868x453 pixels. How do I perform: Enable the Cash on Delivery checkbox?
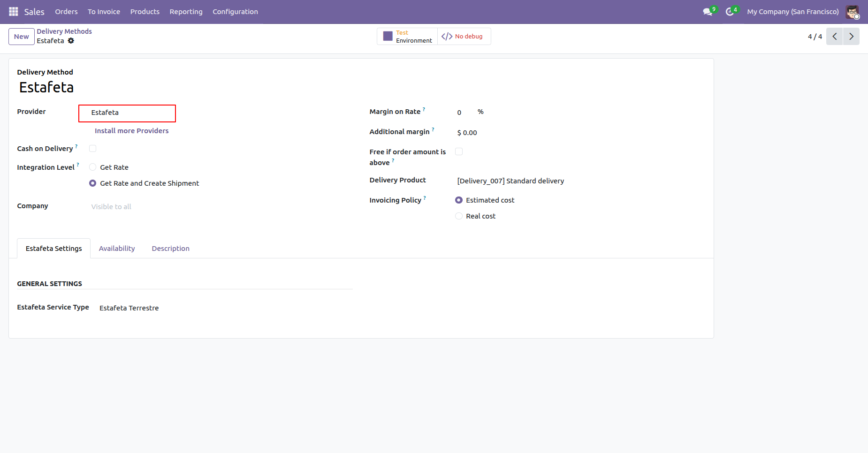click(93, 149)
